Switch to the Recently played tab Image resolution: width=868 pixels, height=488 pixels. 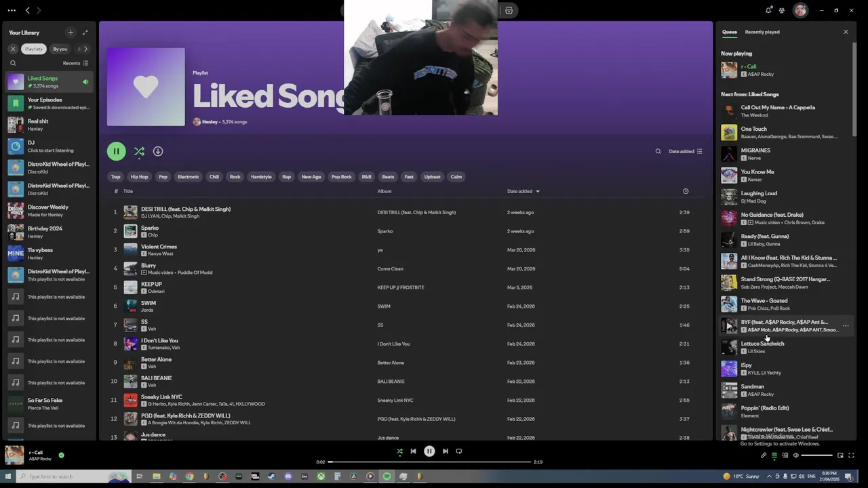pos(762,32)
